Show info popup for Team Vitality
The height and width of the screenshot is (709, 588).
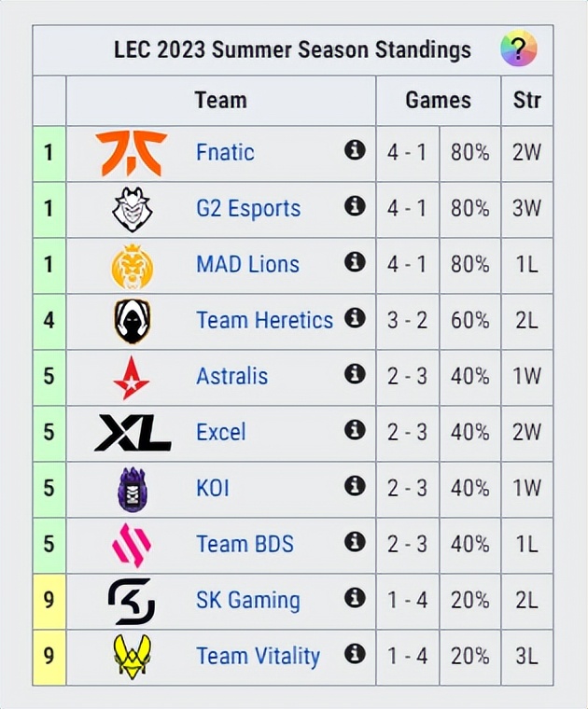point(355,654)
